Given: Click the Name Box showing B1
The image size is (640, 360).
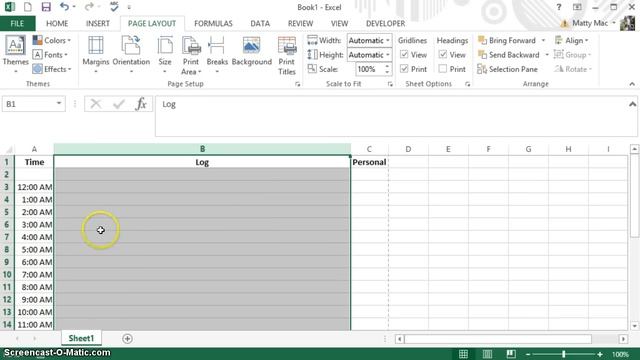Looking at the screenshot, I should [34, 104].
